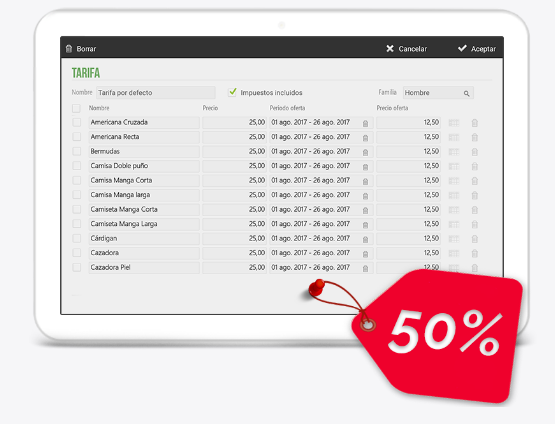Delete the Americana Recta row with its trash icon
Screen dimensions: 555x424
(475, 137)
